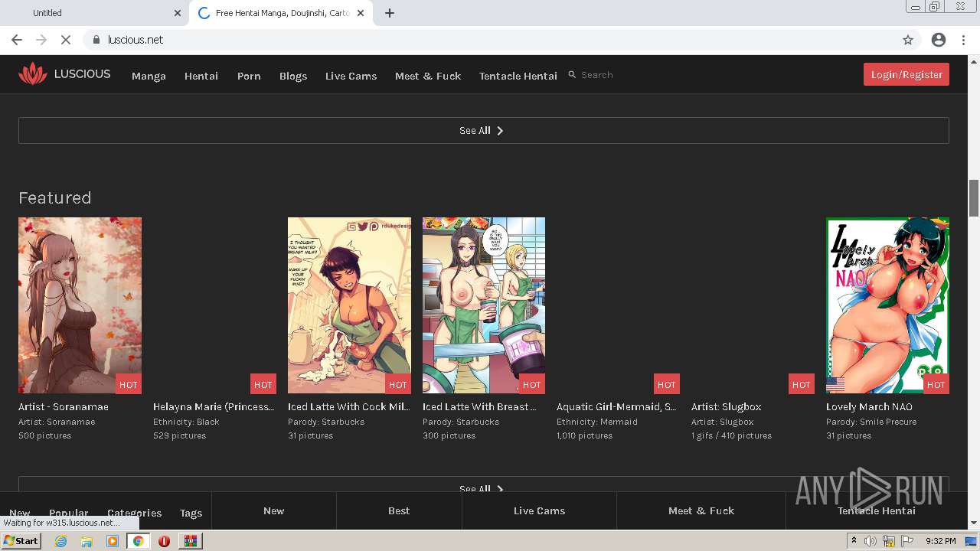980x551 pixels.
Task: Click the last colorful taskbar application icon
Action: pos(190,541)
